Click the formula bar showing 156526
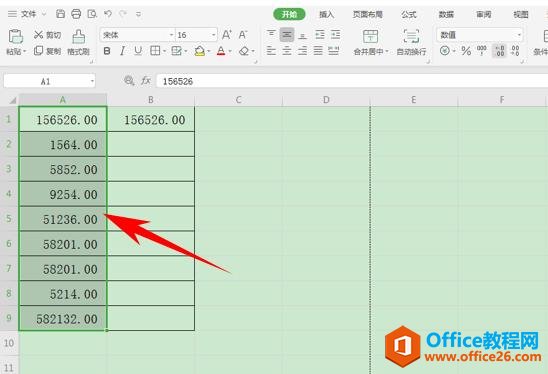Image resolution: width=548 pixels, height=374 pixels. 352,81
